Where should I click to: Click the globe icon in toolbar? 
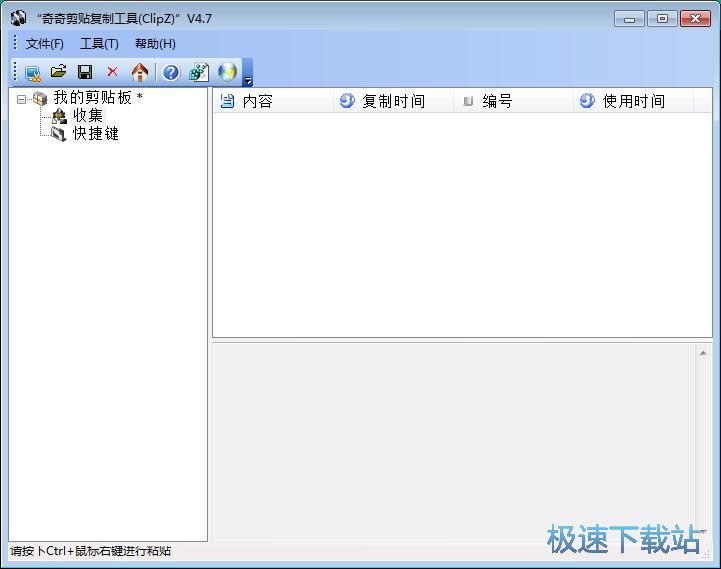227,72
